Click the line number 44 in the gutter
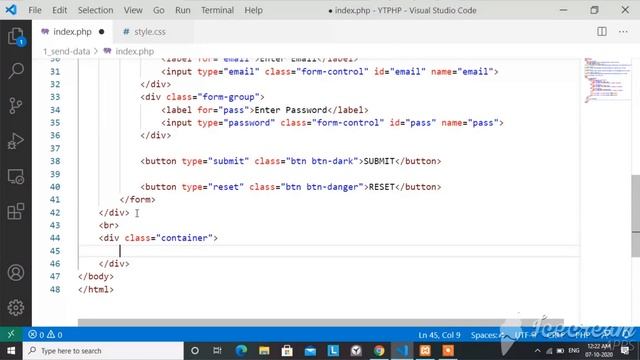The height and width of the screenshot is (360, 640). coord(55,238)
